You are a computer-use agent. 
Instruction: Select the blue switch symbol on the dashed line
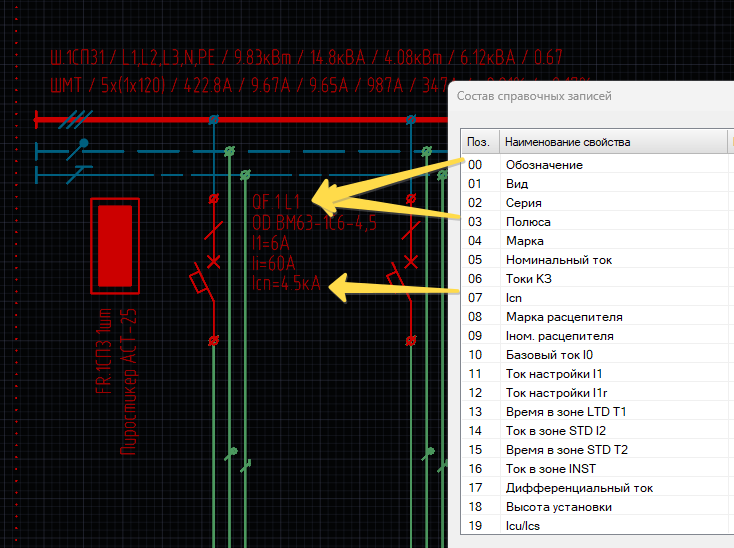click(x=78, y=149)
